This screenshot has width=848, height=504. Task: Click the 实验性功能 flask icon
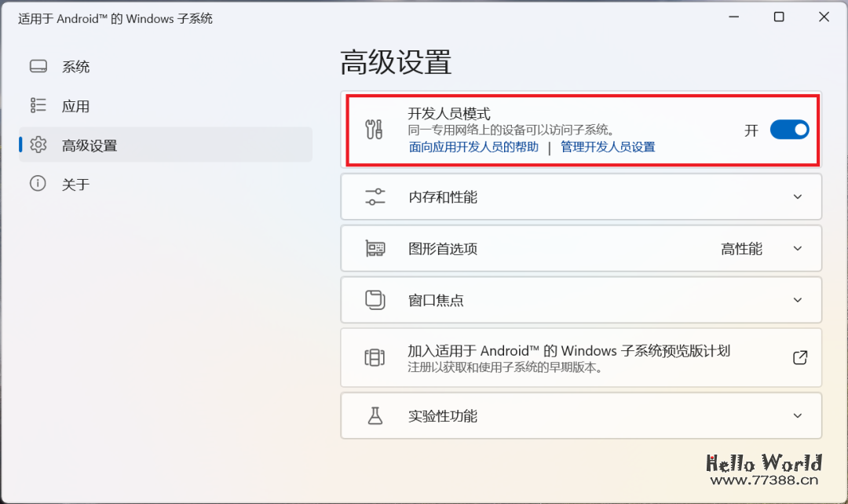coord(375,416)
